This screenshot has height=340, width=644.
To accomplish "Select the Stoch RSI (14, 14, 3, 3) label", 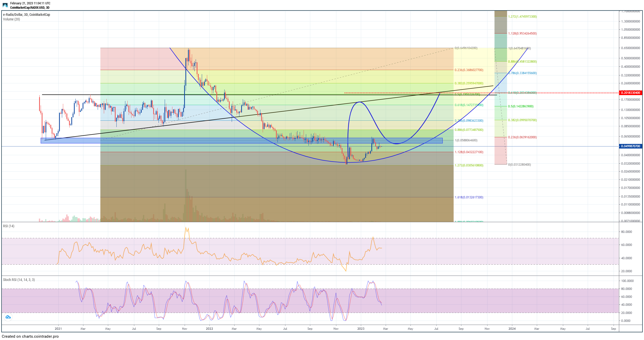I will click(19, 280).
